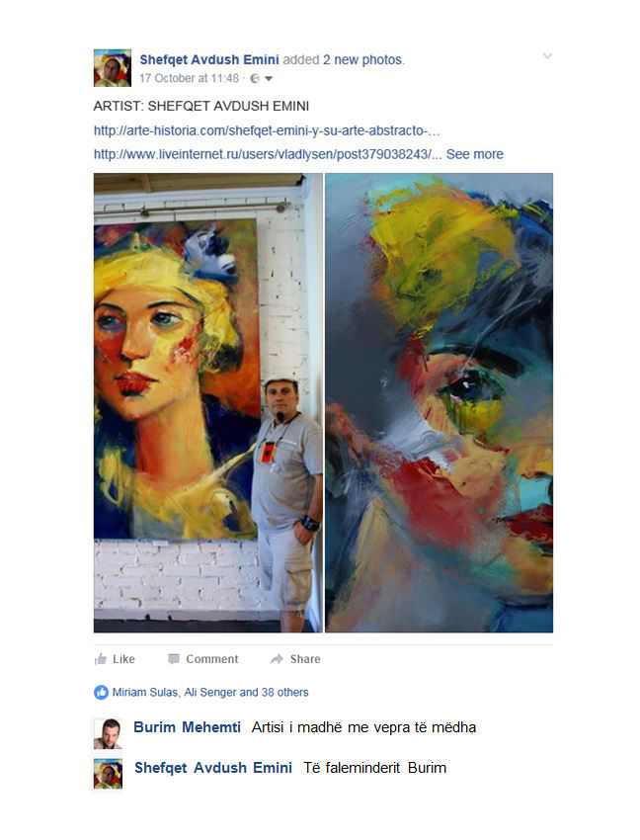Viewport: 640px width, 840px height.
Task: Expand the post text with See more
Action: pos(474,154)
